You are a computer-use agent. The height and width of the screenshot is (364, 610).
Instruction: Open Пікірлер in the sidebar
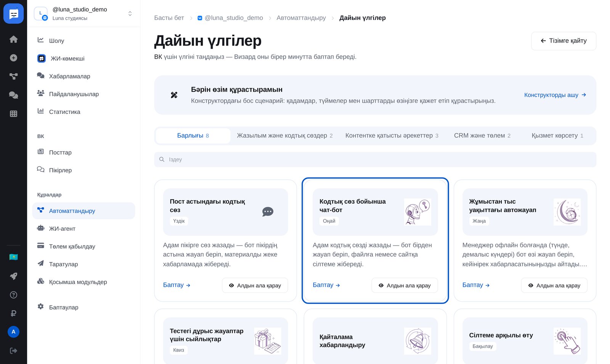[x=83, y=170]
